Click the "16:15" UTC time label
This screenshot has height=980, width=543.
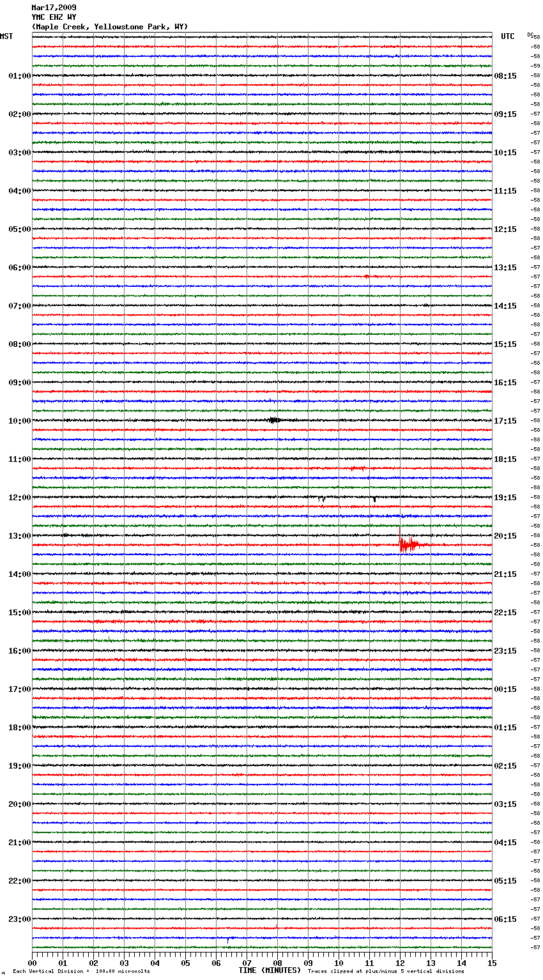(x=505, y=383)
